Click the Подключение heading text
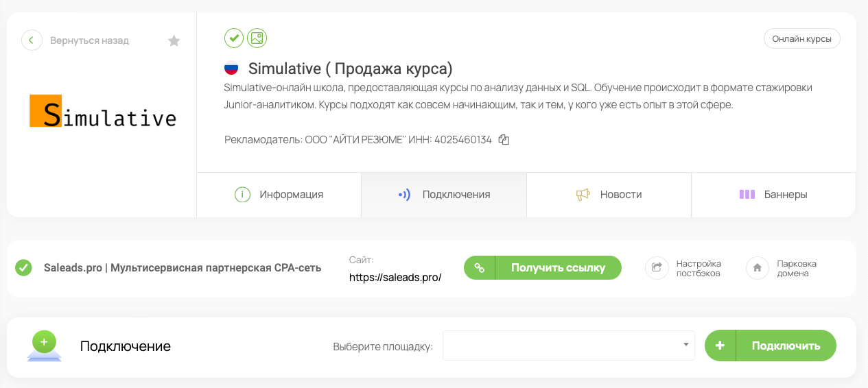Image resolution: width=868 pixels, height=388 pixels. pos(126,346)
